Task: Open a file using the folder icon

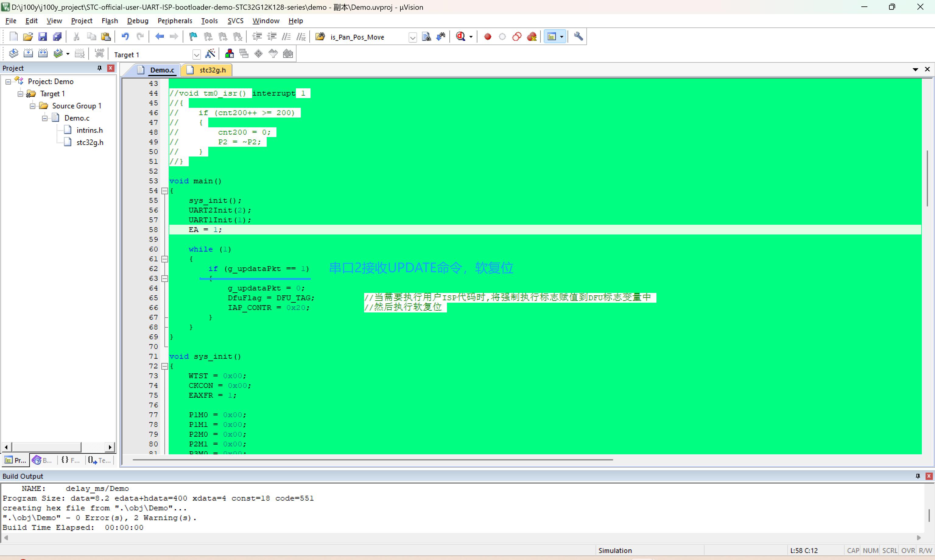Action: click(x=28, y=37)
